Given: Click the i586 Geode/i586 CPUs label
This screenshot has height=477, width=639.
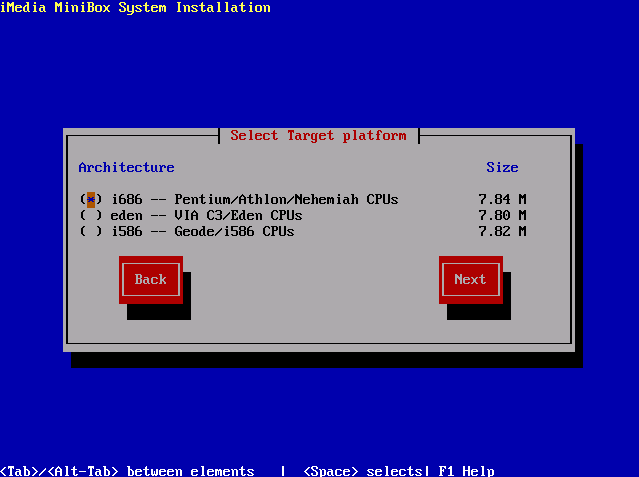Looking at the screenshot, I should pos(202,231).
